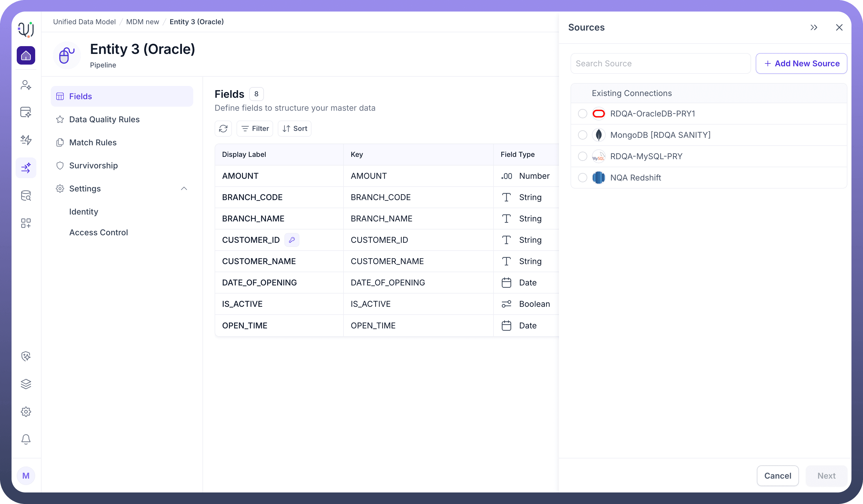863x504 pixels.
Task: Open MDM new breadcrumb link
Action: point(142,22)
